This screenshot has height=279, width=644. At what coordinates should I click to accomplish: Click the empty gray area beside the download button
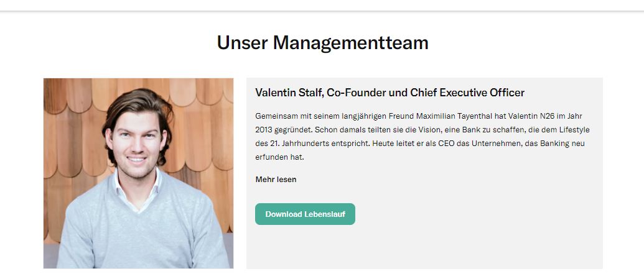tap(473, 214)
